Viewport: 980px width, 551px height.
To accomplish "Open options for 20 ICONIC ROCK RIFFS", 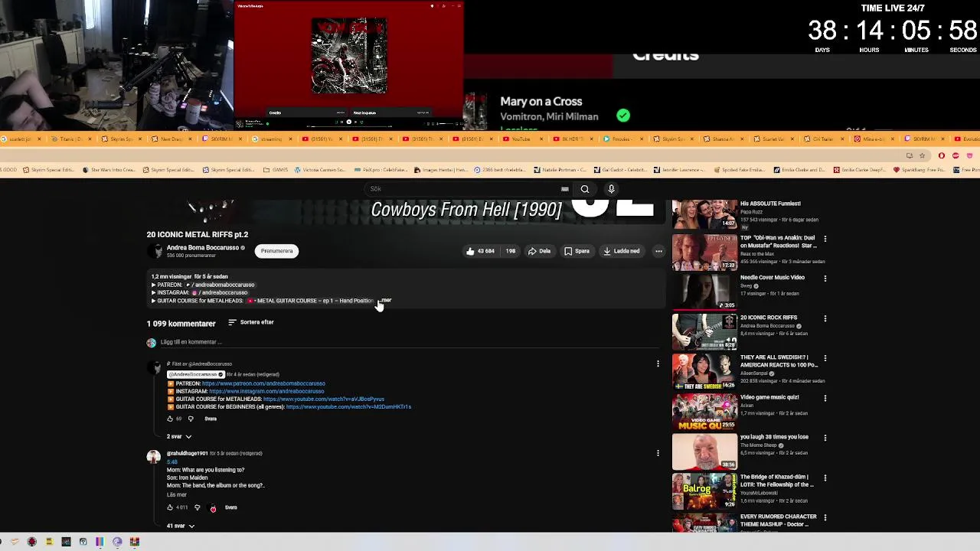I will [825, 318].
